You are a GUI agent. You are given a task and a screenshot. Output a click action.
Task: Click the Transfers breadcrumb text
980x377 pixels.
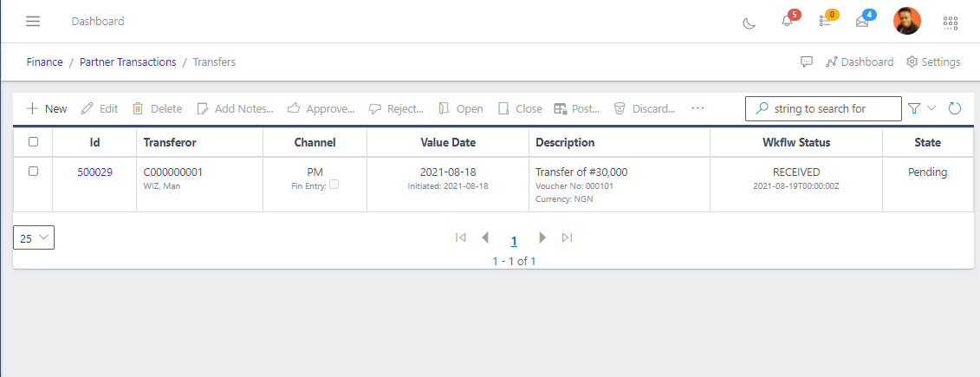pyautogui.click(x=214, y=62)
